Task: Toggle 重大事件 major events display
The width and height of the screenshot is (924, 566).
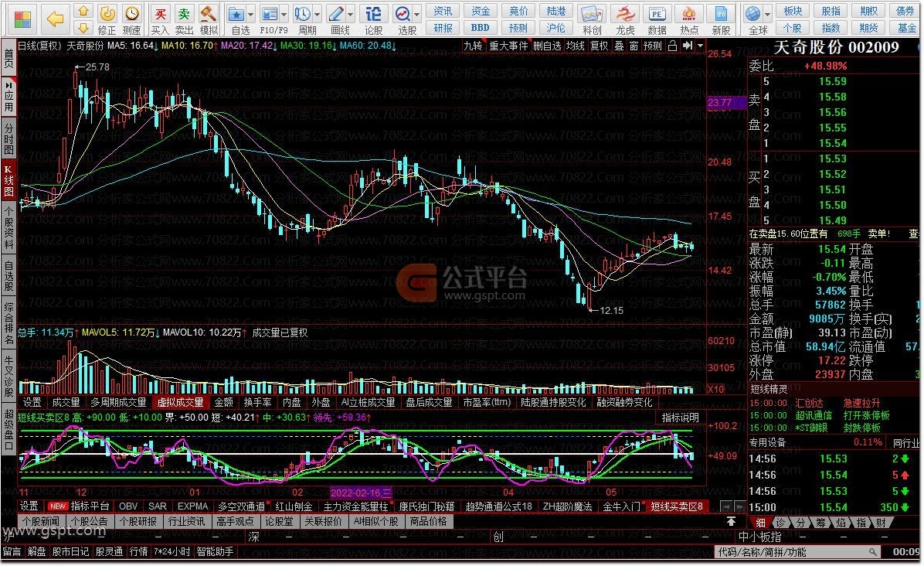Action: [x=508, y=46]
